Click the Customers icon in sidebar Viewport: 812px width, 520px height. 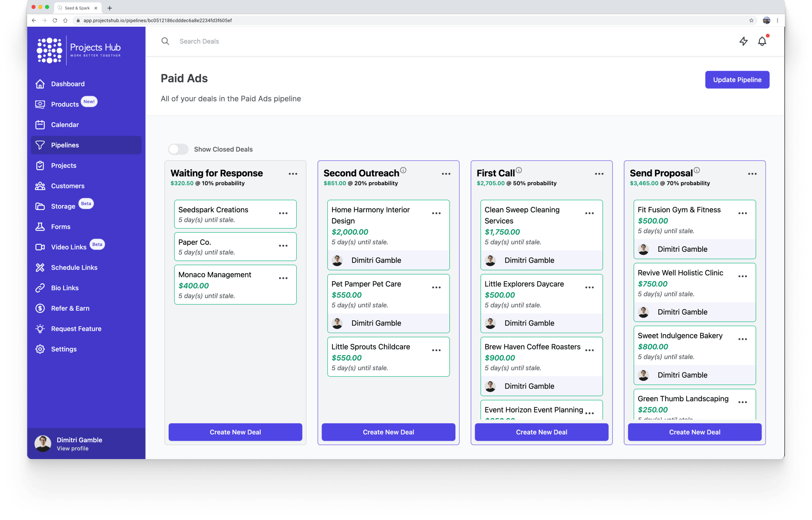pyautogui.click(x=40, y=185)
